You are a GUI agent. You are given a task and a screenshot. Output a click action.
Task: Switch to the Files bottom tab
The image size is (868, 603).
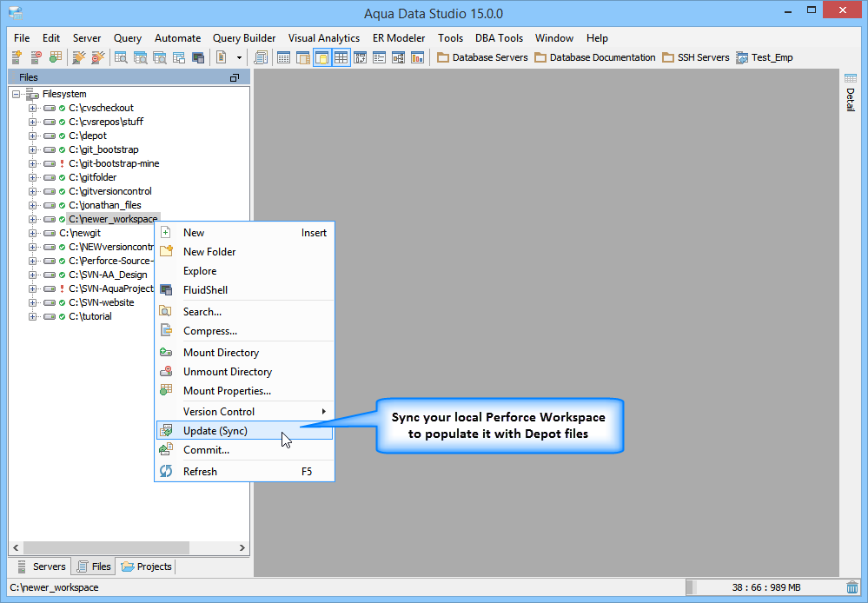coord(94,567)
